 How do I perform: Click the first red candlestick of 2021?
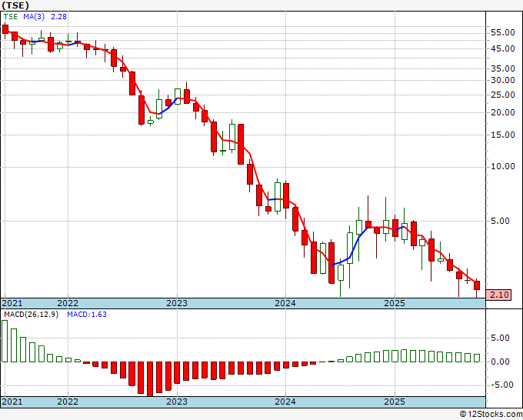tap(5, 29)
